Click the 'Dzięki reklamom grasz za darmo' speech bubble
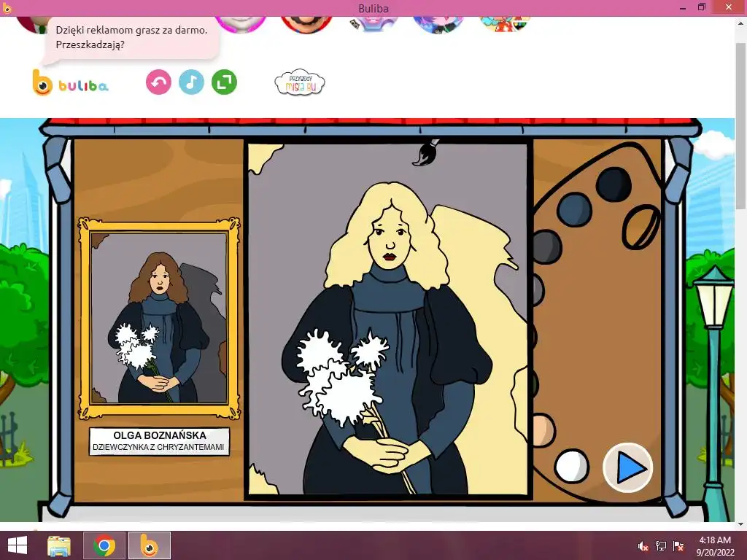Image resolution: width=747 pixels, height=560 pixels. point(131,38)
